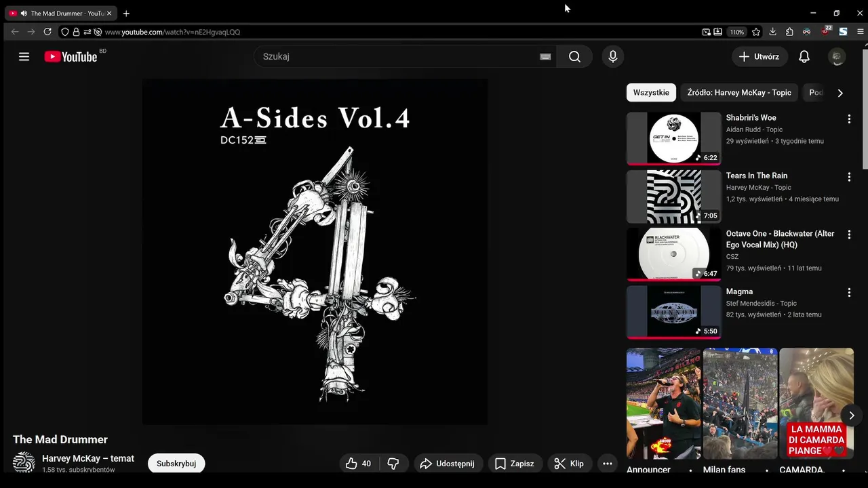Play the Octave One Blackwater thumbnail

pyautogui.click(x=673, y=254)
